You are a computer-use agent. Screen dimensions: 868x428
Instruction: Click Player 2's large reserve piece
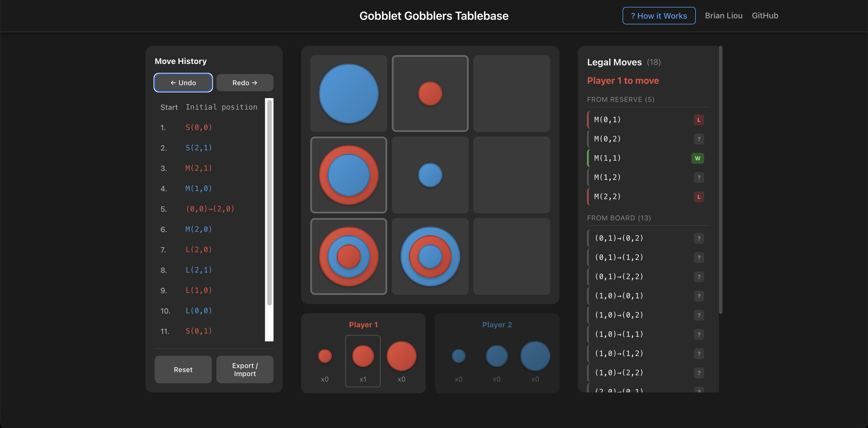click(535, 356)
